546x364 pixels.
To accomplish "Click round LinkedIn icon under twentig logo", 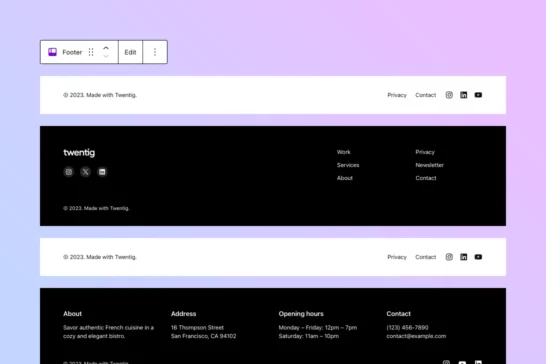I will tap(102, 172).
